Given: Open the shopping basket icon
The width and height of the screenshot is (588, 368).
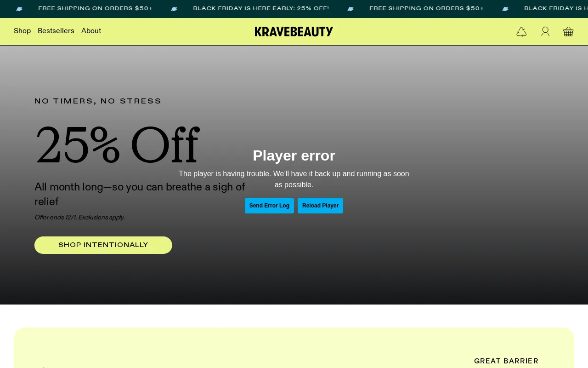Looking at the screenshot, I should [568, 31].
